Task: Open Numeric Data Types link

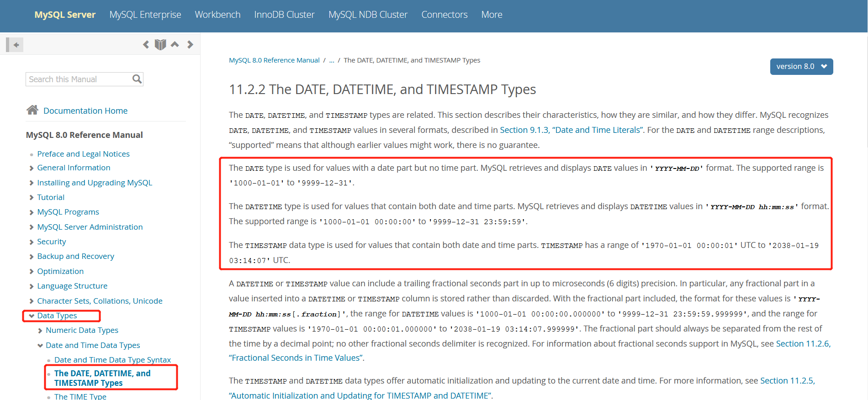Action: (x=82, y=330)
